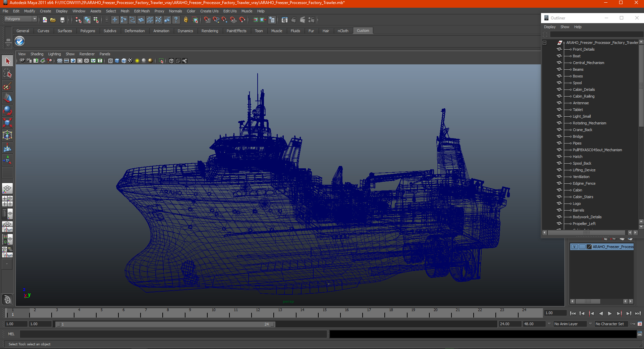Open the Create UVs menu
Viewport: 644px width, 349px height.
click(x=209, y=11)
